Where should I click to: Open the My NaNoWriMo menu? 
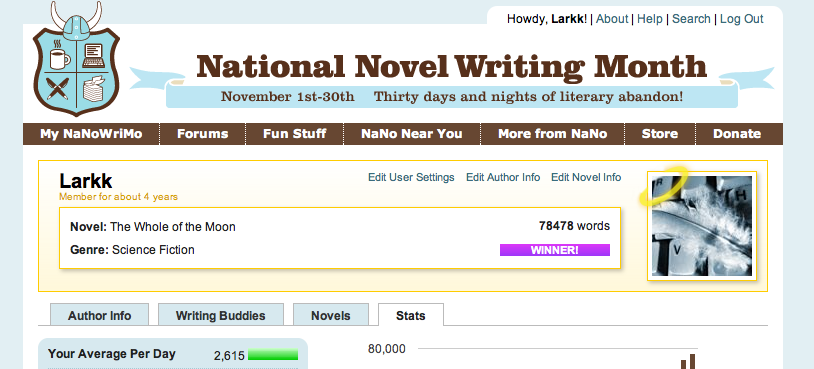point(91,134)
